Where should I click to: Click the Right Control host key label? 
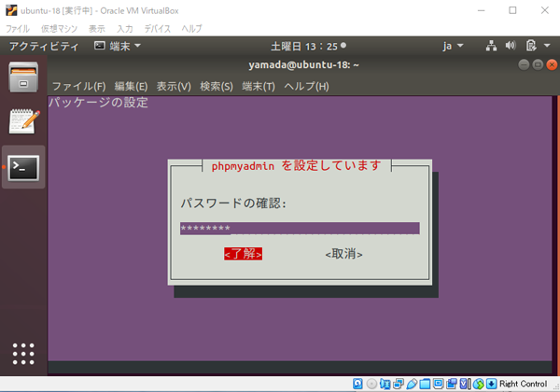(523, 384)
